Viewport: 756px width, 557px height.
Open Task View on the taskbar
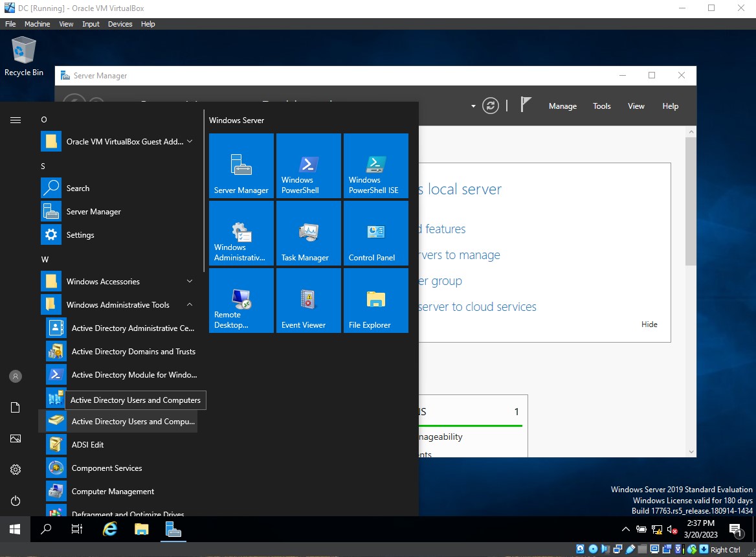[76, 529]
